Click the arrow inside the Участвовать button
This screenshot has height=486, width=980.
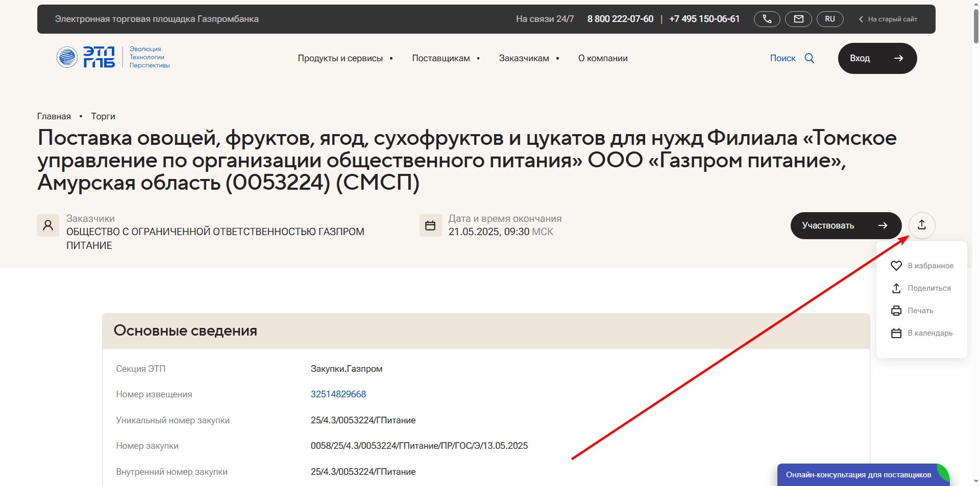coord(883,225)
